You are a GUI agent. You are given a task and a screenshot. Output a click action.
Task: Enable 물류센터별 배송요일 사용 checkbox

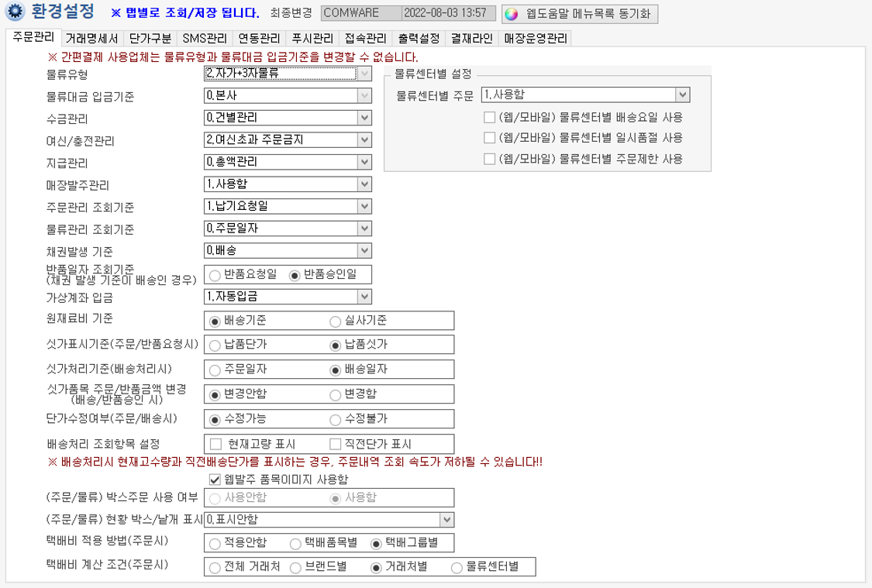pyautogui.click(x=489, y=117)
